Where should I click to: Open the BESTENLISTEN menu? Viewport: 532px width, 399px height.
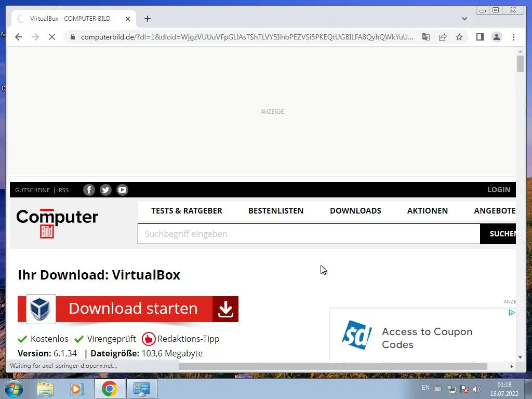276,211
